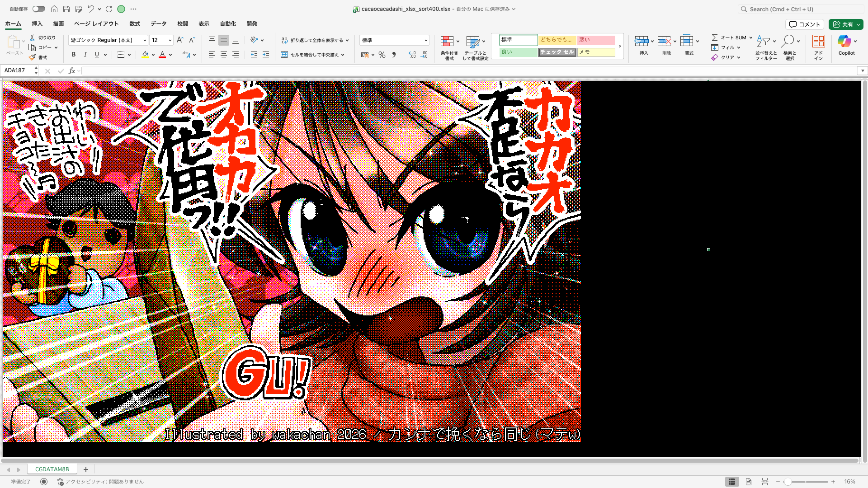This screenshot has width=868, height=488.
Task: Apply underline formatting
Action: click(x=96, y=54)
